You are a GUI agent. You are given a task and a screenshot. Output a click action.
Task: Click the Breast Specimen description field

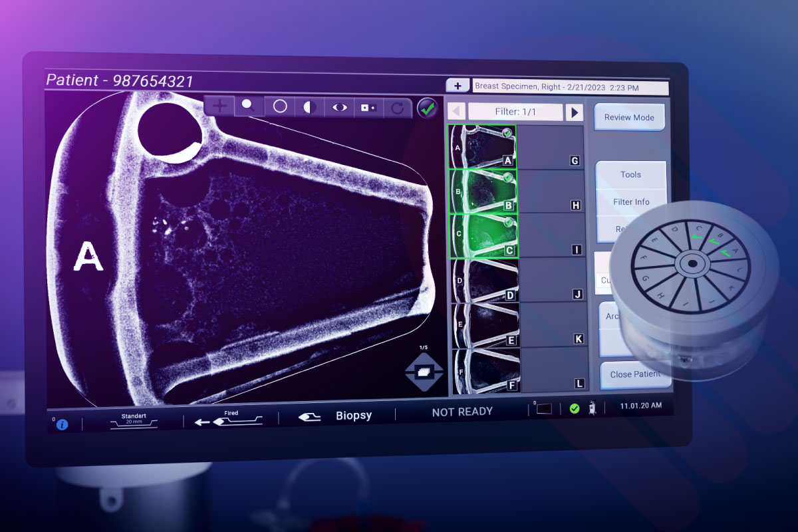[x=570, y=88]
